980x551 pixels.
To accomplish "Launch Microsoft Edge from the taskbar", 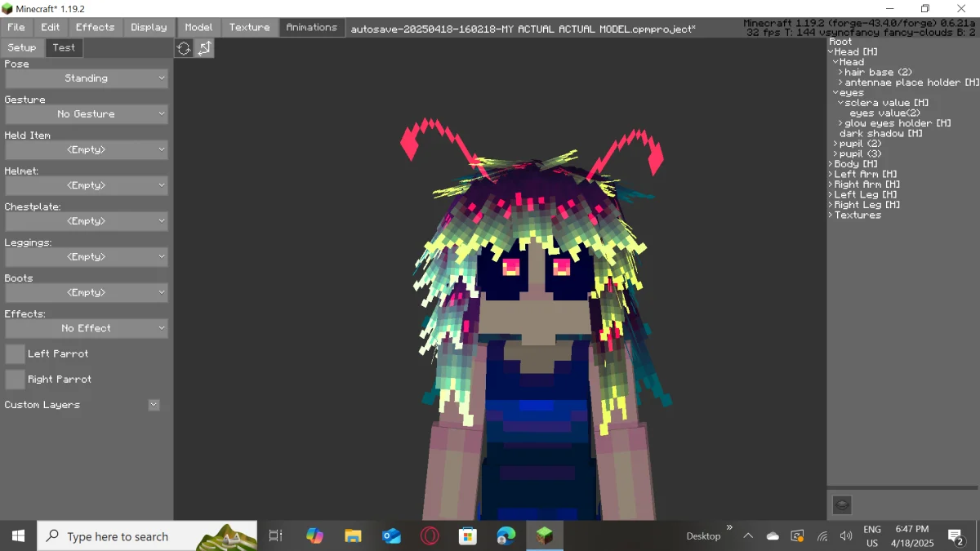I will 506,536.
